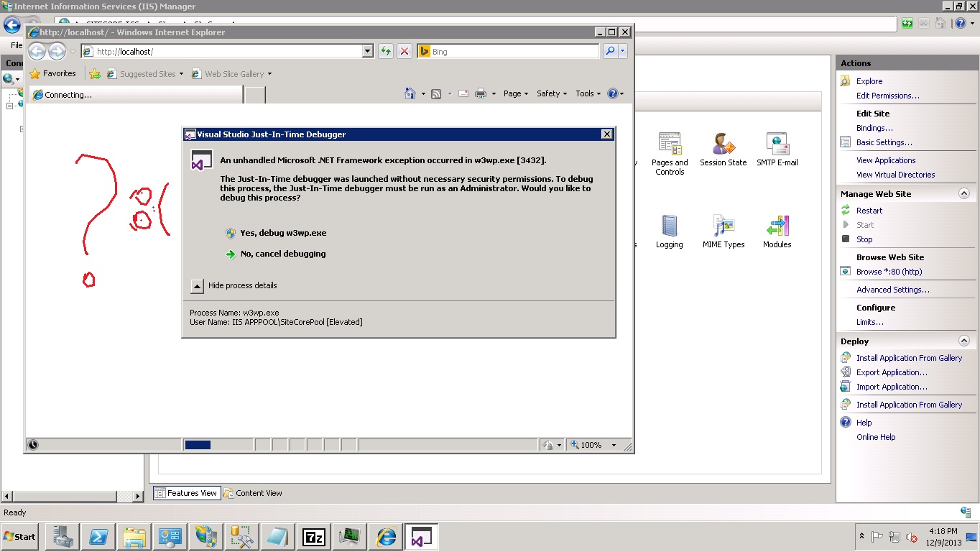Switch to Visual Studio debugger taskbar icon
Image resolution: width=980 pixels, height=552 pixels.
[422, 537]
